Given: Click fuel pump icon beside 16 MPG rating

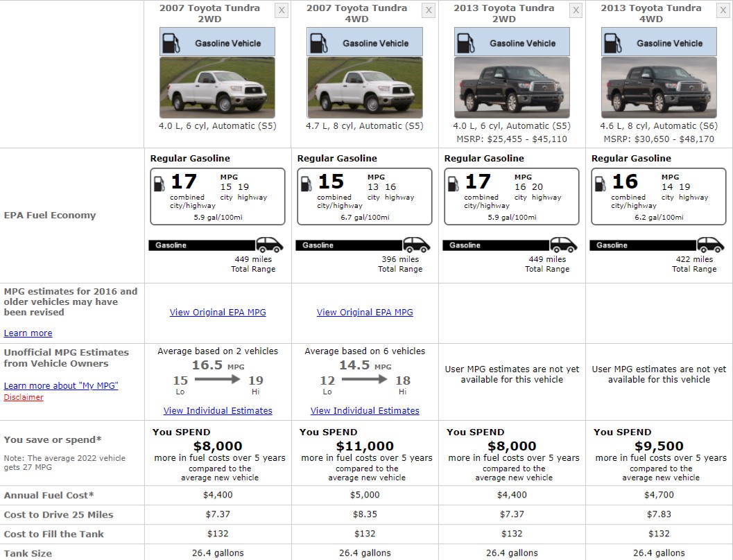Looking at the screenshot, I should [x=601, y=184].
